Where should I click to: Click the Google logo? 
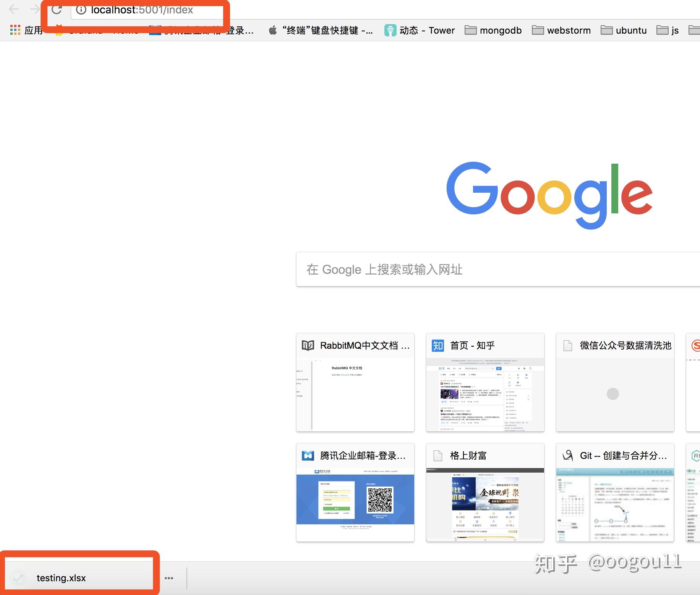pos(549,195)
